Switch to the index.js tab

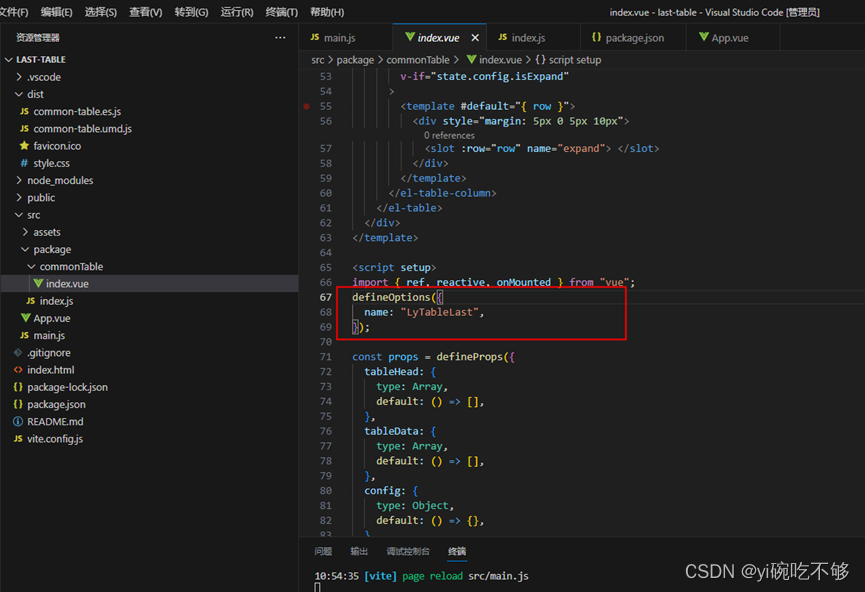tap(529, 36)
